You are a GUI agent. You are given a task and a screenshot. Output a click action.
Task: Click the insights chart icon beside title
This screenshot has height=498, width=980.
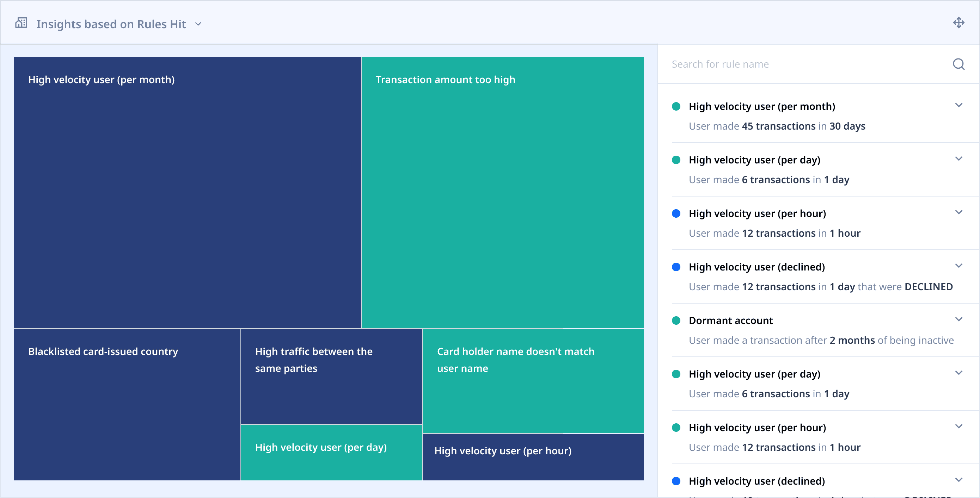[x=21, y=23]
